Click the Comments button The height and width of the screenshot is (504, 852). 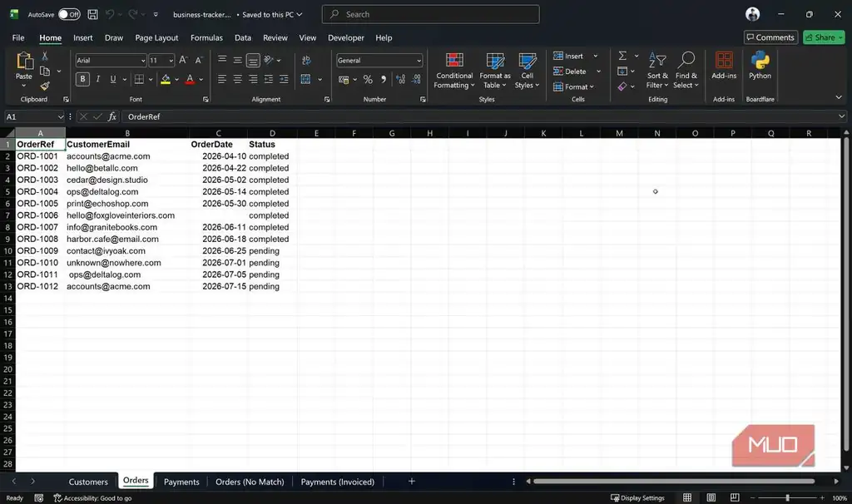tap(770, 37)
